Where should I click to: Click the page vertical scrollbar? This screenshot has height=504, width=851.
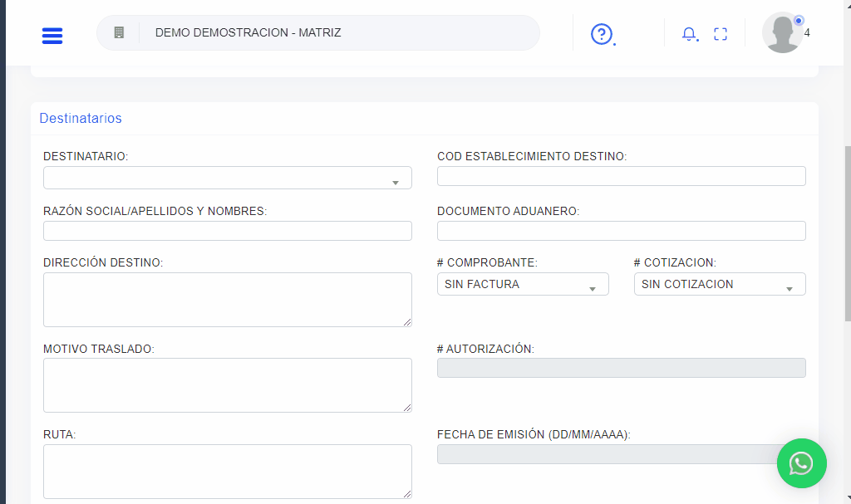coord(847,232)
